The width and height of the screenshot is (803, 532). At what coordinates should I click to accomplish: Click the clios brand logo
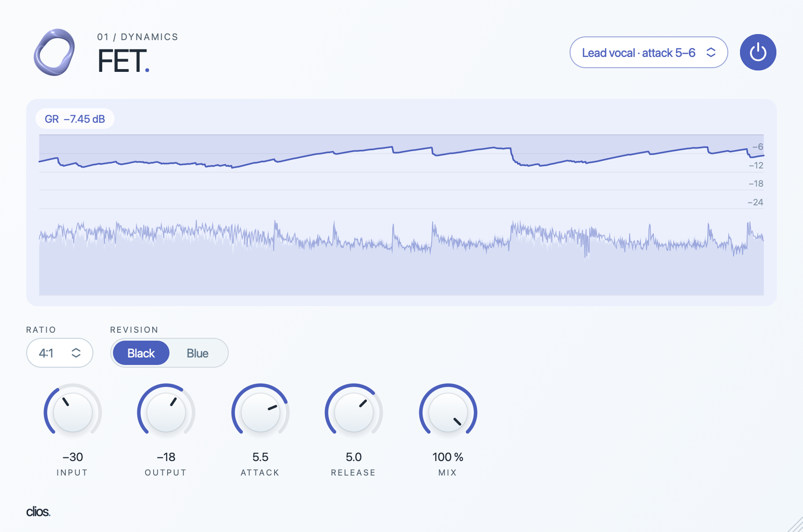[x=38, y=511]
